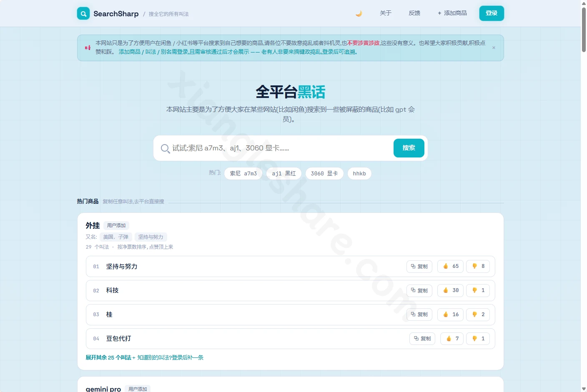Click the 用户添加 badge beside 外挂
This screenshot has width=587, height=392.
(x=116, y=225)
